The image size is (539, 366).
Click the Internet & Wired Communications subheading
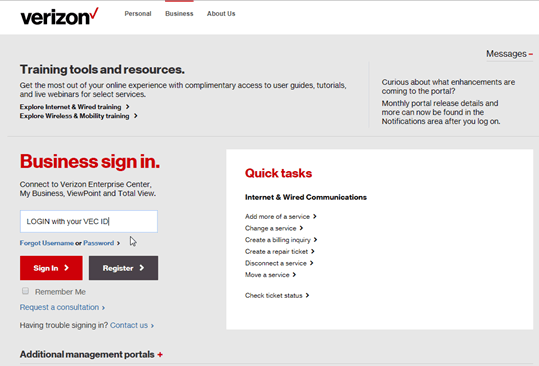[306, 197]
